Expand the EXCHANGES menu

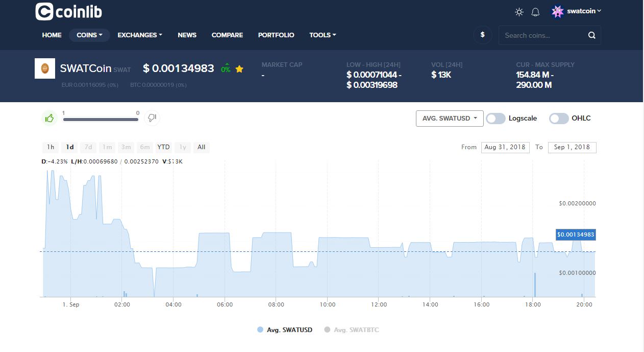tap(140, 35)
